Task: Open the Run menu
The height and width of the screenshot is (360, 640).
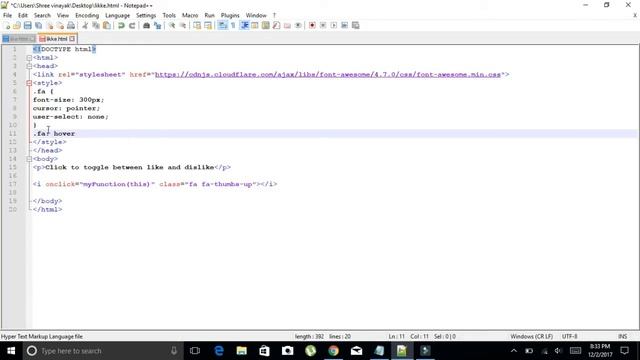Action: 209,15
